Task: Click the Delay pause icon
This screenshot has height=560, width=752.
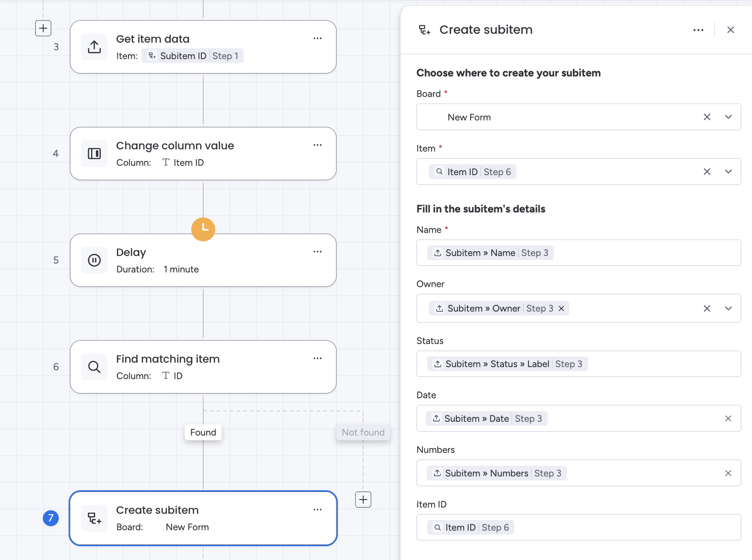Action: point(94,260)
